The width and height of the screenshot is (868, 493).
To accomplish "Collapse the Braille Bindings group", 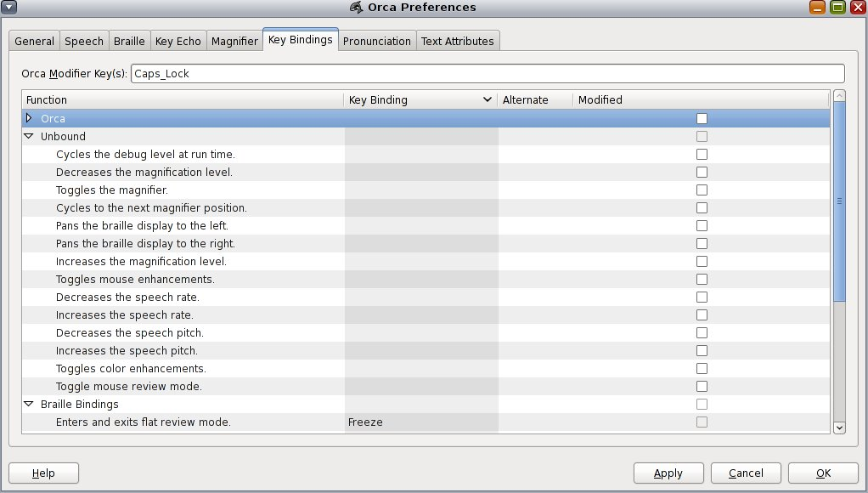I will 29,404.
